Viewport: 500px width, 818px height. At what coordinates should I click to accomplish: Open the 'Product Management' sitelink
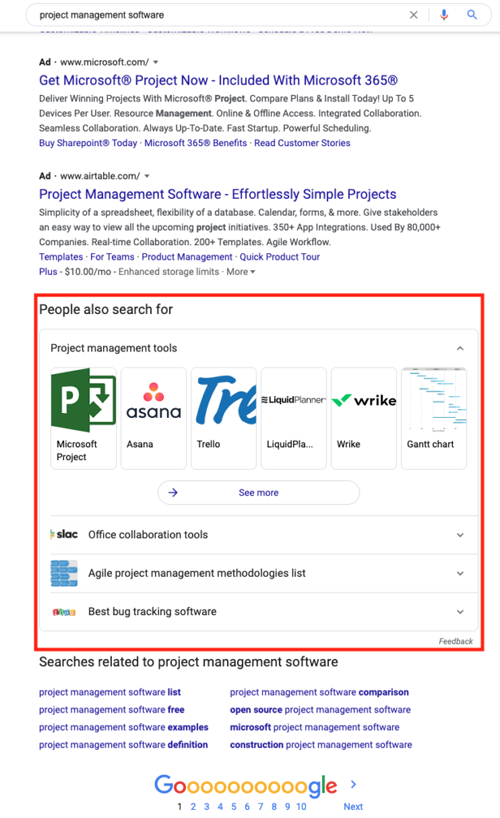(x=187, y=257)
